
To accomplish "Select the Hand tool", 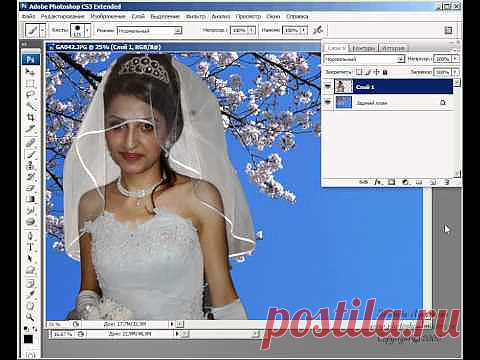I will (30, 306).
